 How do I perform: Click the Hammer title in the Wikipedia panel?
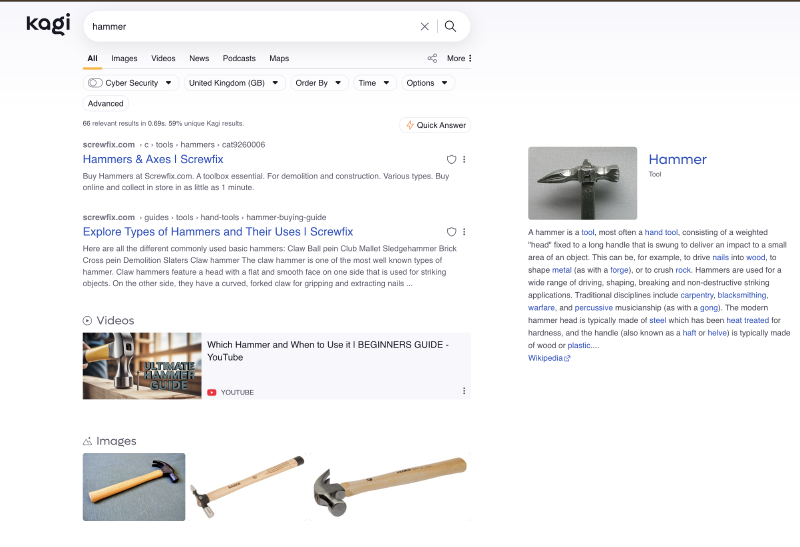pos(678,159)
